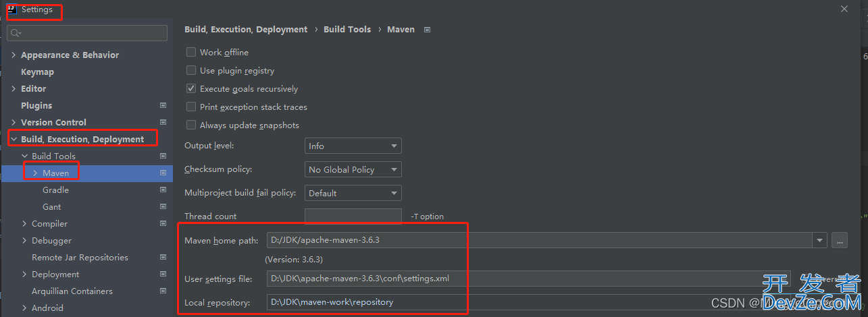Open the Output level dropdown

353,146
